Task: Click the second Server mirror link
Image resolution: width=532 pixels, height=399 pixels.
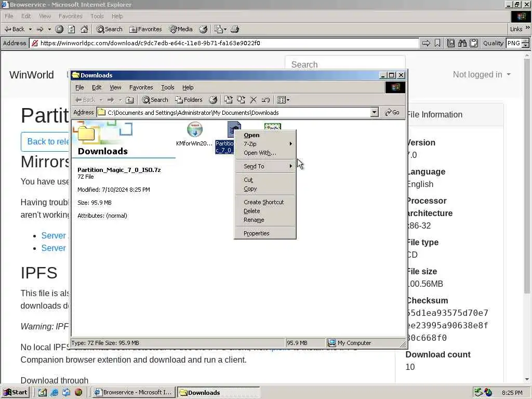Action: point(54,248)
